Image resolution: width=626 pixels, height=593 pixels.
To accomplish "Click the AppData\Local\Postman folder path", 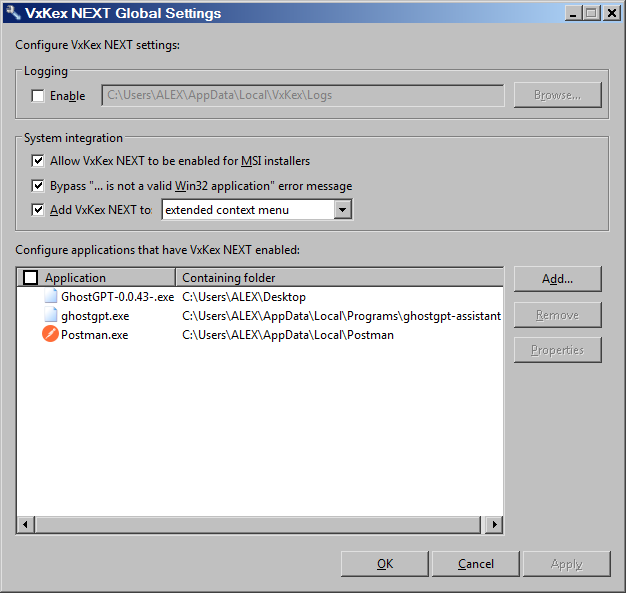I will tap(288, 335).
